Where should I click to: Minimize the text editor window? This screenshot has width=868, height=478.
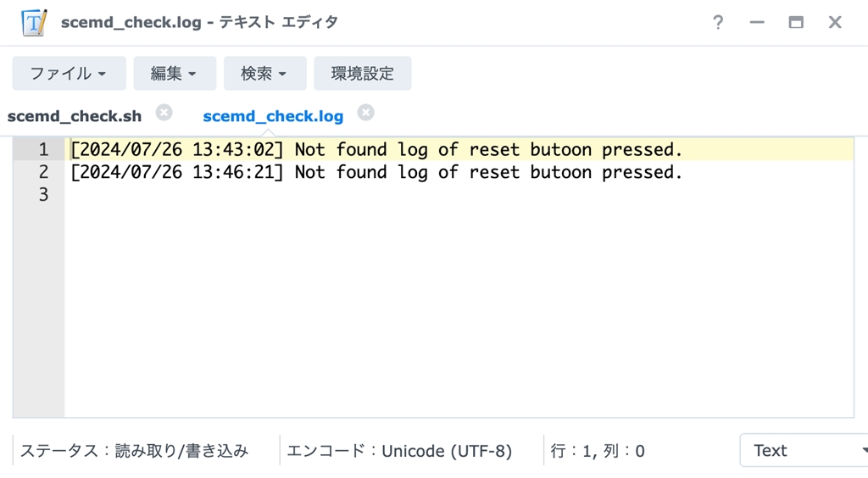(757, 23)
